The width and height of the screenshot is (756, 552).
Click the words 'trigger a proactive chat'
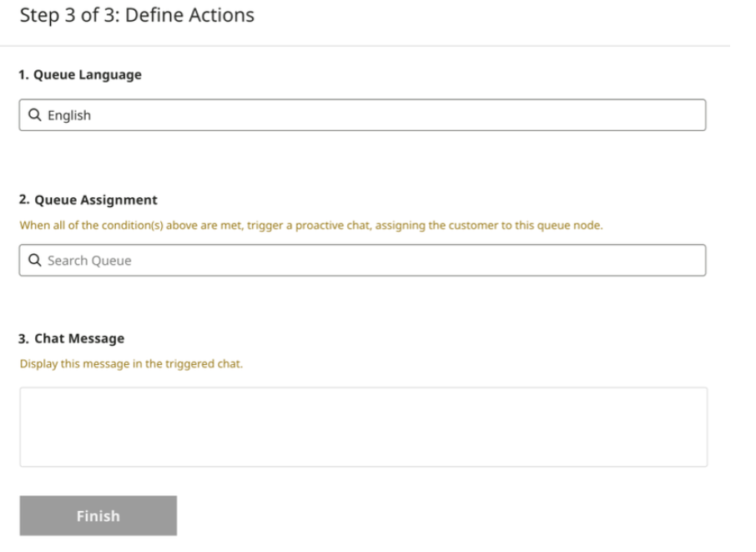tap(305, 225)
